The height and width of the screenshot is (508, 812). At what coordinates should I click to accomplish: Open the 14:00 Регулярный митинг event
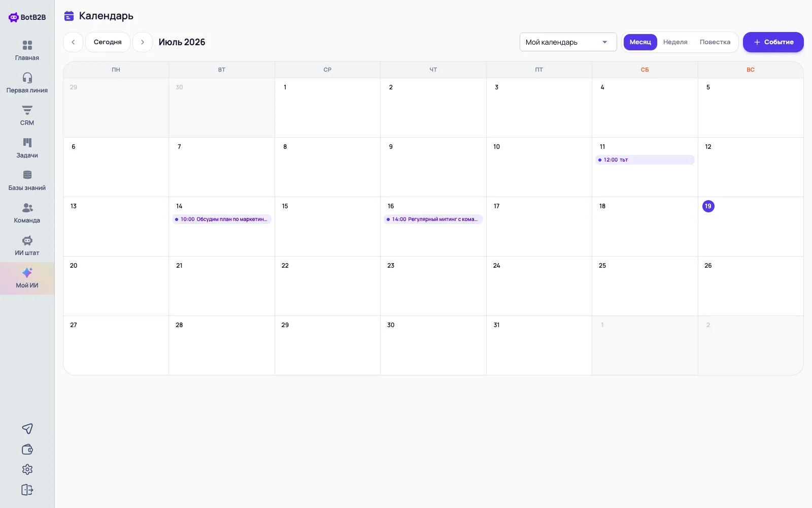433,219
